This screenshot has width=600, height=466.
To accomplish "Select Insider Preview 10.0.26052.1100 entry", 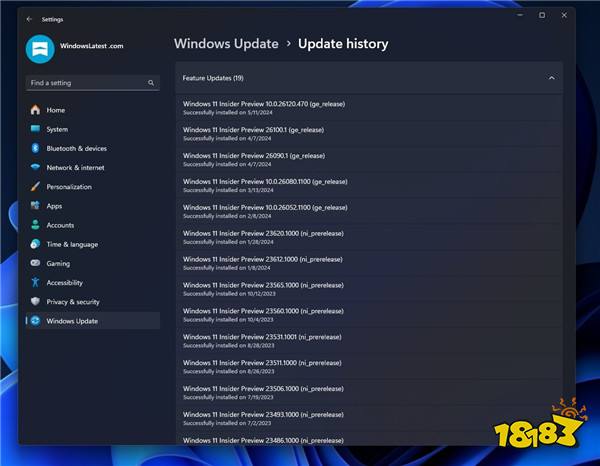I will (369, 211).
